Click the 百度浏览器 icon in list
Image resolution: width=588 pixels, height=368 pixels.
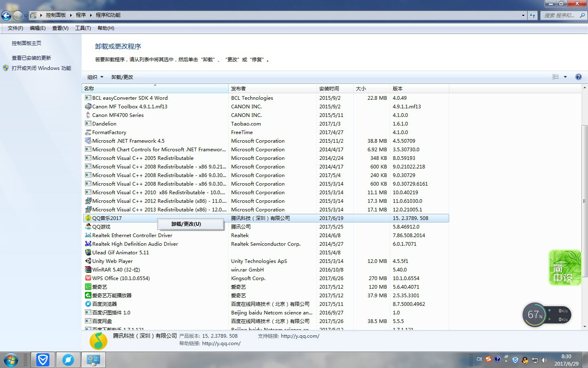click(x=88, y=304)
